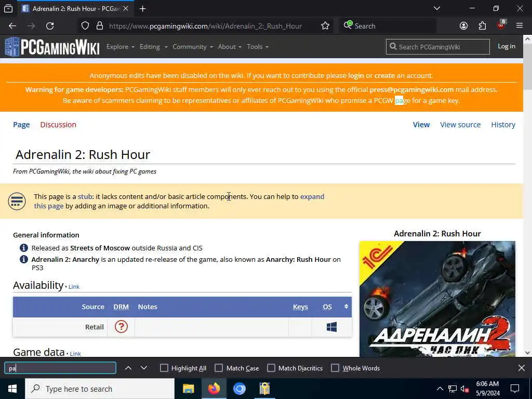Screen dimensions: 532x399
Task: Reload the page with the refresh icon
Action: (50, 26)
